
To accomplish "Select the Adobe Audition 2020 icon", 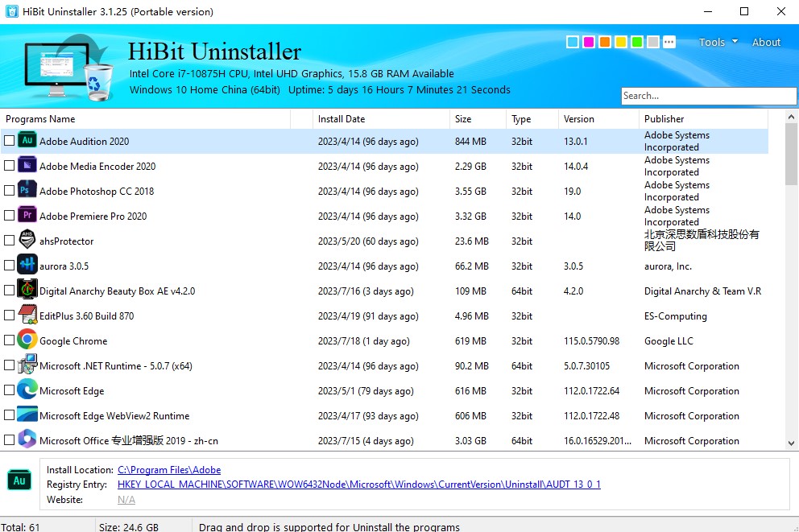I will point(27,141).
